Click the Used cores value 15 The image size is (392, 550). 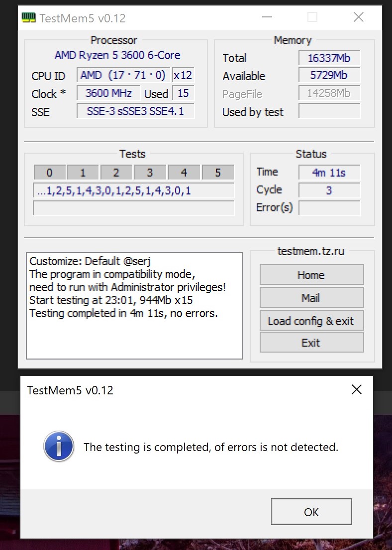point(183,93)
